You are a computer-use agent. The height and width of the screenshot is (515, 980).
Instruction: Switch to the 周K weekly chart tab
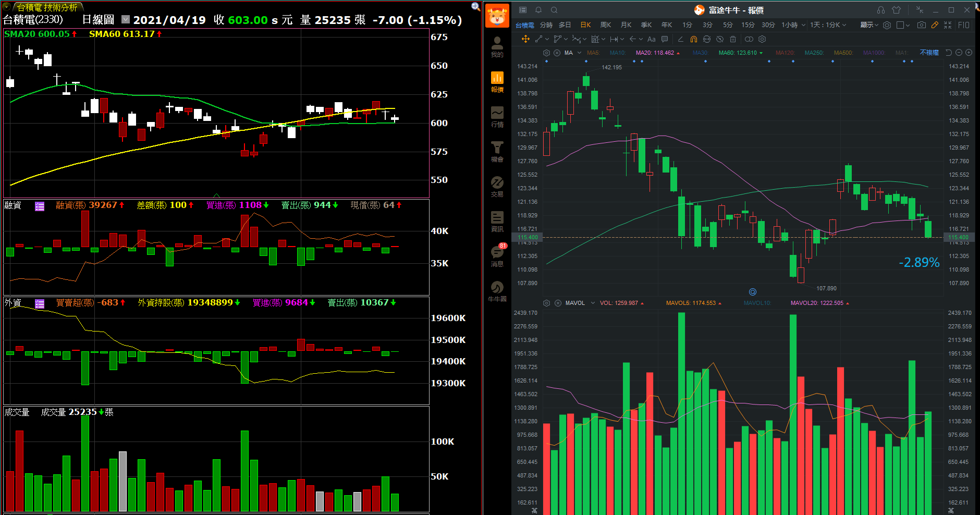(605, 25)
